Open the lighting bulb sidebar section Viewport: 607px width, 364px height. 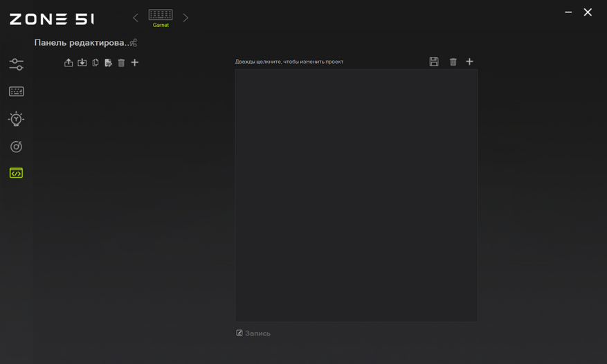tap(16, 119)
